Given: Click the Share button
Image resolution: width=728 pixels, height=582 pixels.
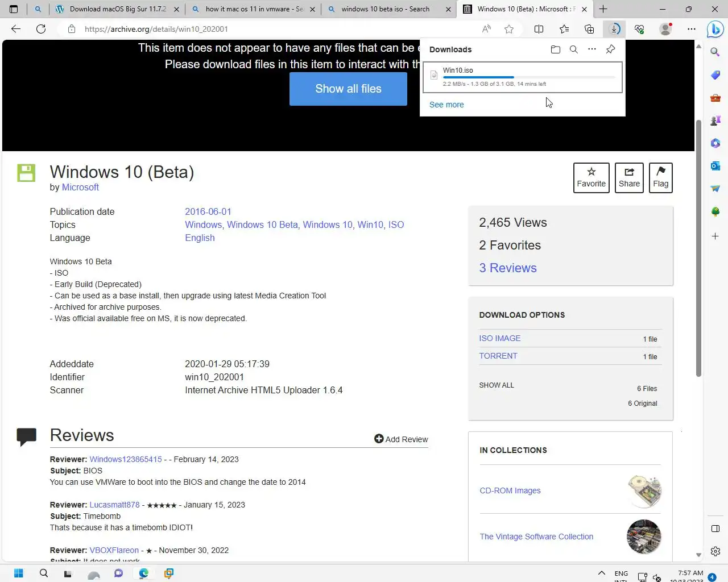Looking at the screenshot, I should [629, 178].
